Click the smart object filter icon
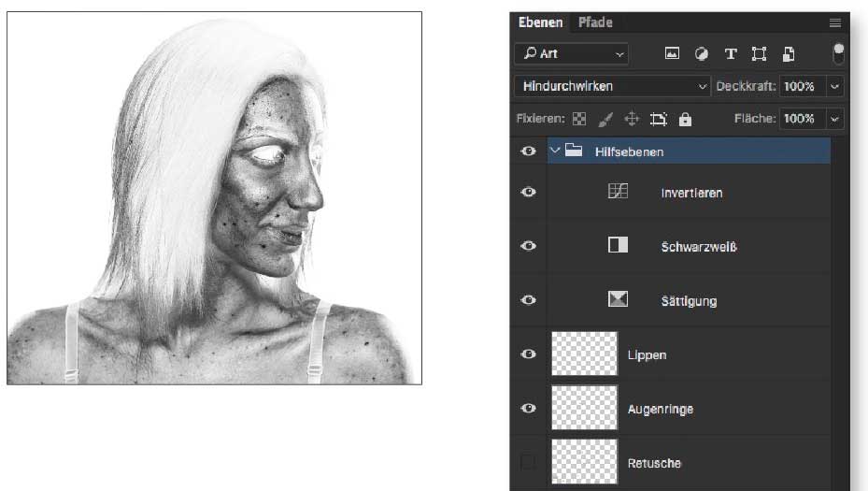This screenshot has height=491, width=868. tap(789, 53)
